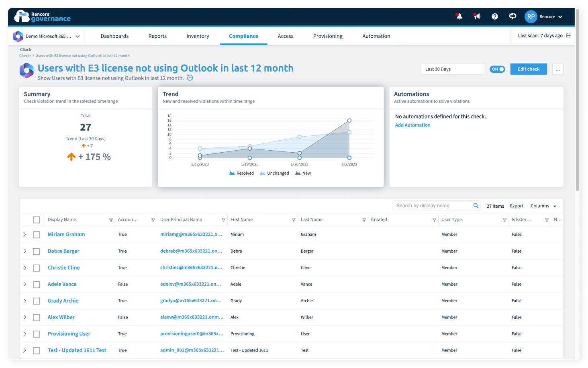
Task: Open the feedback chat bubble icon
Action: pyautogui.click(x=512, y=16)
